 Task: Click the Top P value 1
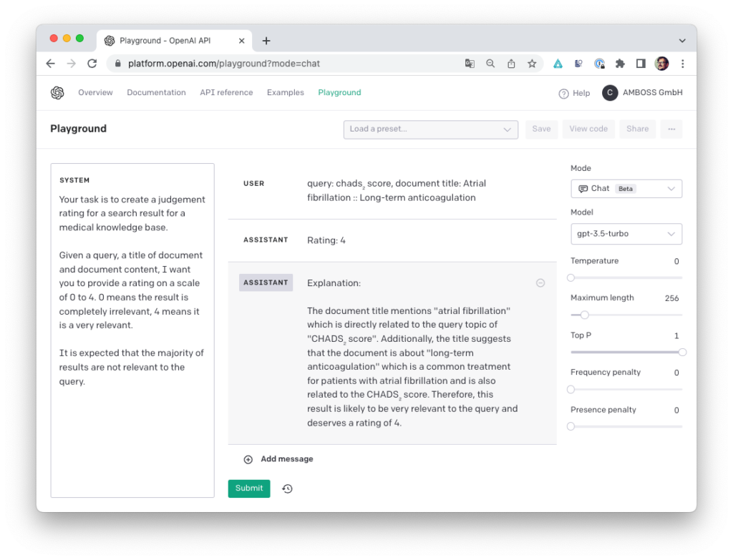pyautogui.click(x=676, y=336)
